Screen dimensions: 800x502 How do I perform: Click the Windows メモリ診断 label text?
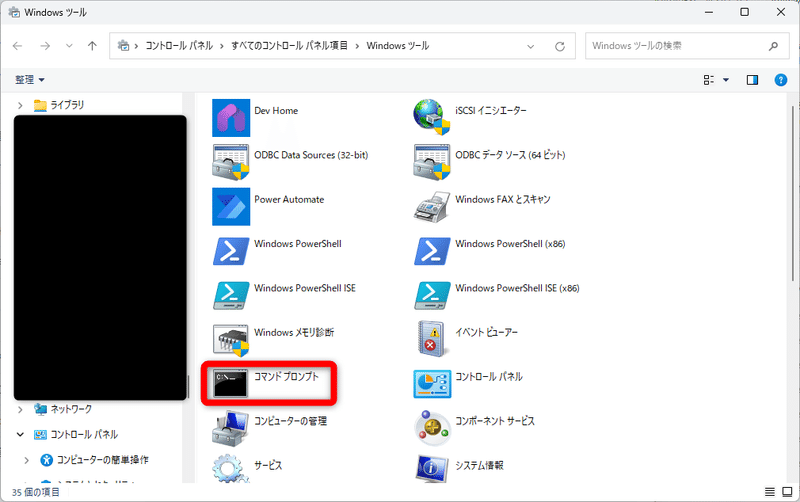294,332
